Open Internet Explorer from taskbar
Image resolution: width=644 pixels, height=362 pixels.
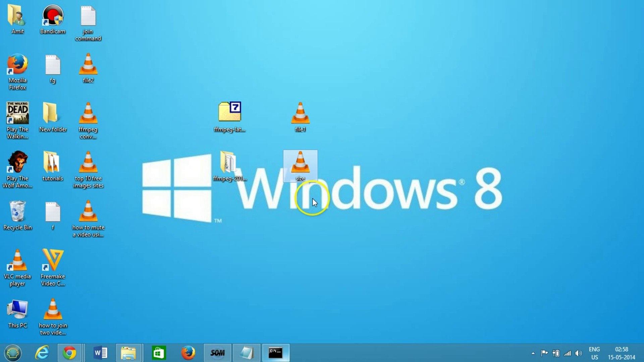point(42,353)
